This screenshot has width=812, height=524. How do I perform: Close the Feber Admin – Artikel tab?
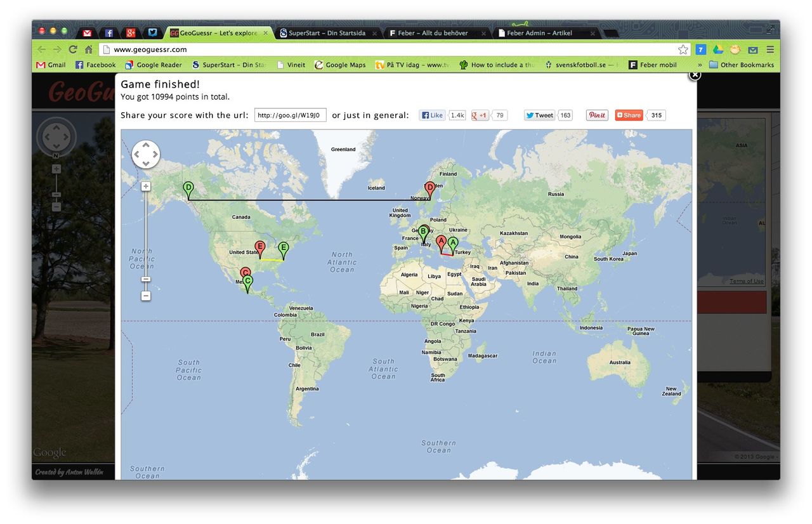(x=593, y=33)
